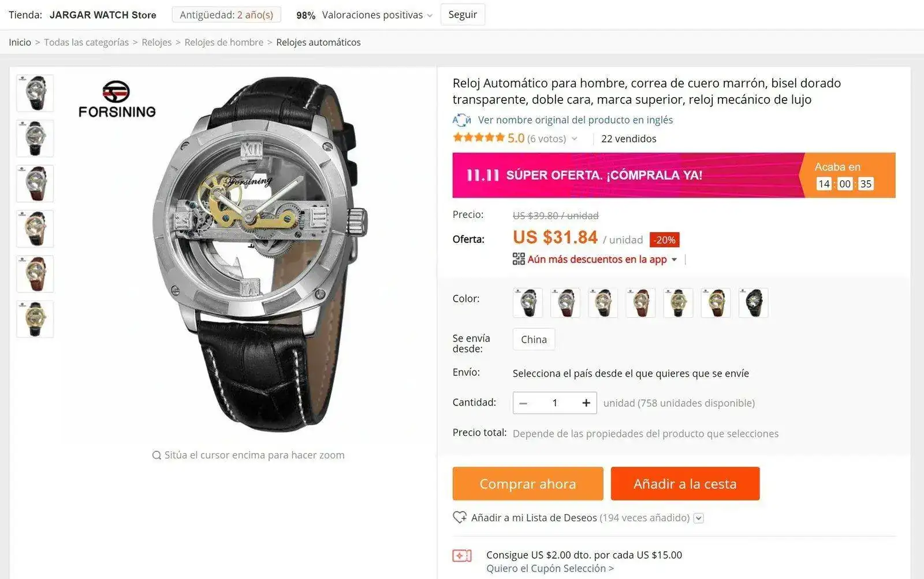Click the translate icon beside original product name
The image size is (924, 579).
pyautogui.click(x=461, y=120)
